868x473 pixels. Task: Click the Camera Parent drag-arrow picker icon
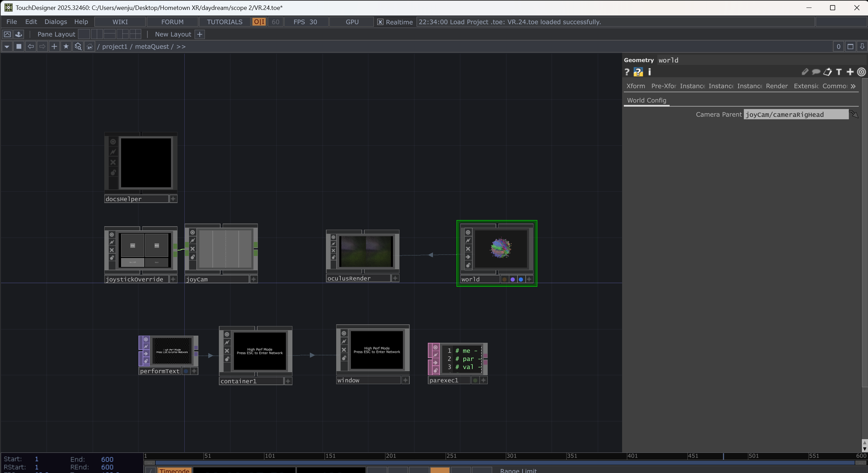coord(854,114)
